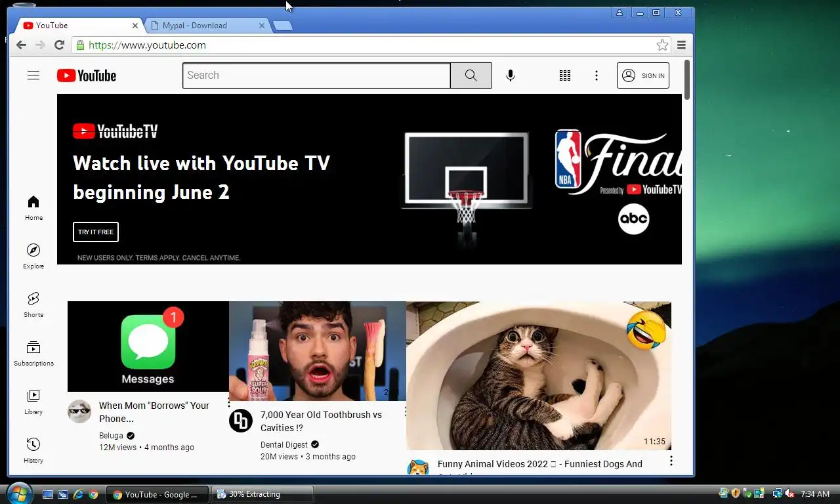This screenshot has height=504, width=840.
Task: Open Shorts in sidebar
Action: click(33, 305)
